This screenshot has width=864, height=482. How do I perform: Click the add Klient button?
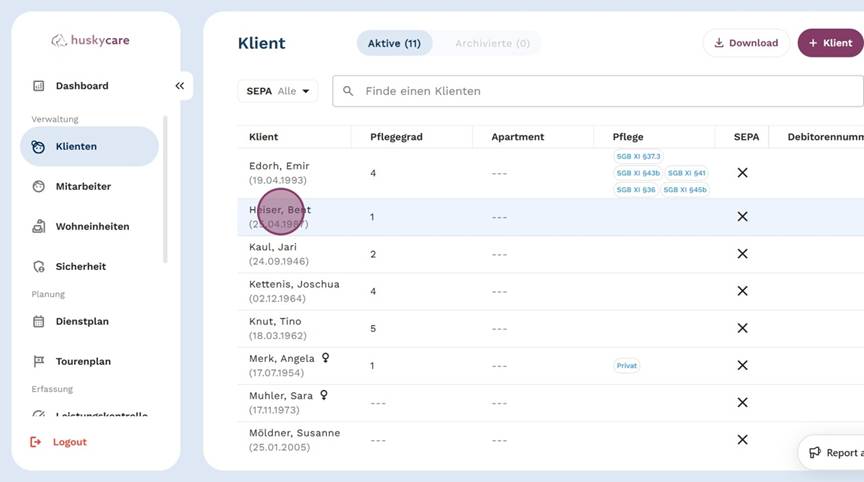point(830,43)
